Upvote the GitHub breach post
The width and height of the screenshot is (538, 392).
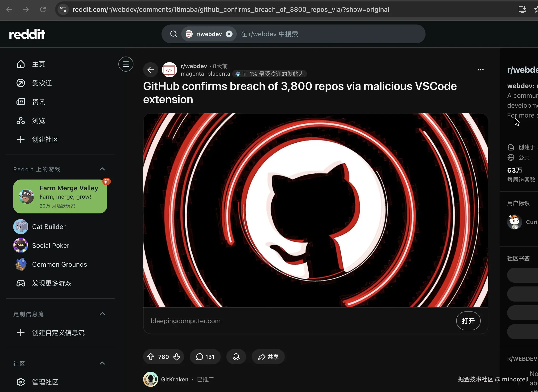(151, 356)
